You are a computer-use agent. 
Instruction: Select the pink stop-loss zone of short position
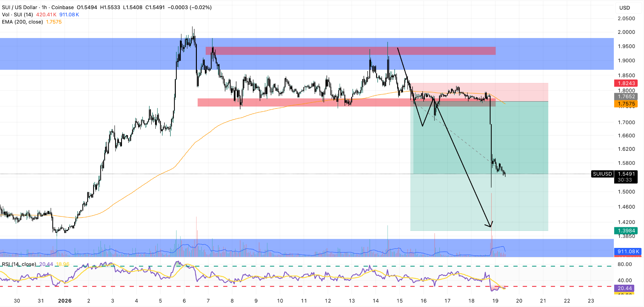coord(519,90)
